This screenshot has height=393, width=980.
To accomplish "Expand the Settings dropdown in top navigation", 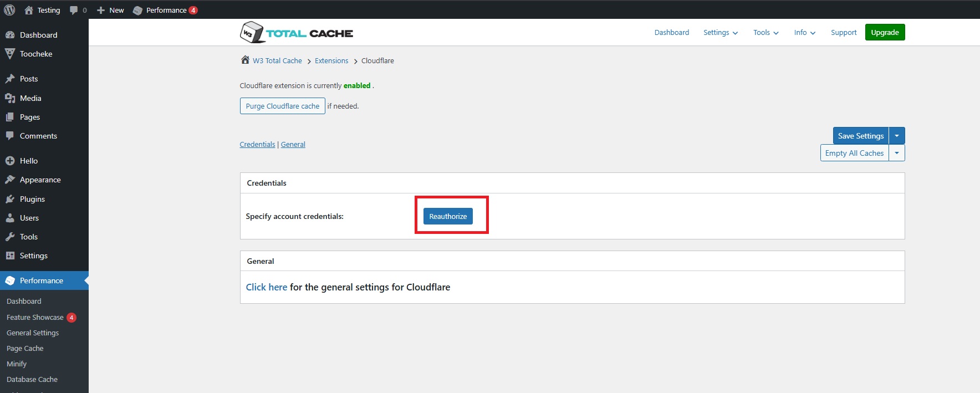I will point(721,33).
